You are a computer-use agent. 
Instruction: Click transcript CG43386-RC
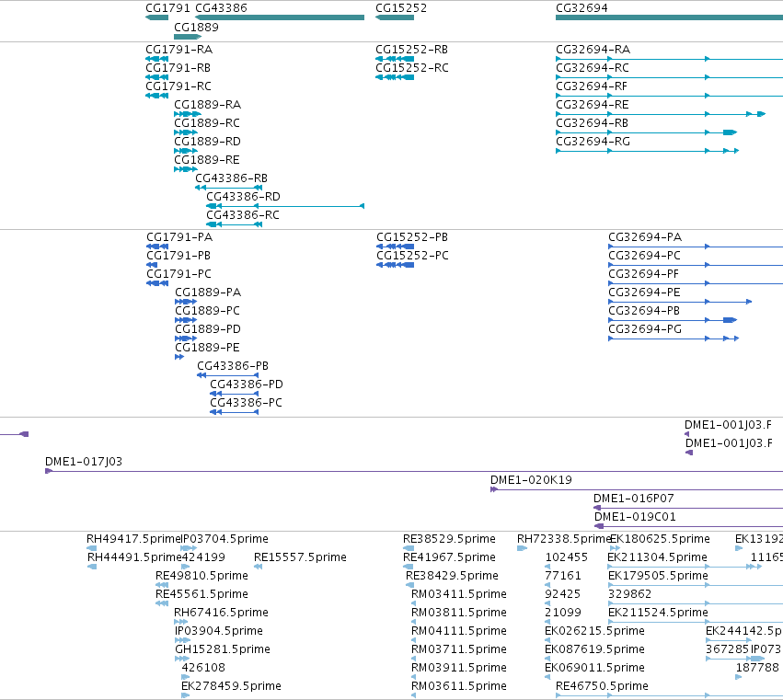point(243,215)
